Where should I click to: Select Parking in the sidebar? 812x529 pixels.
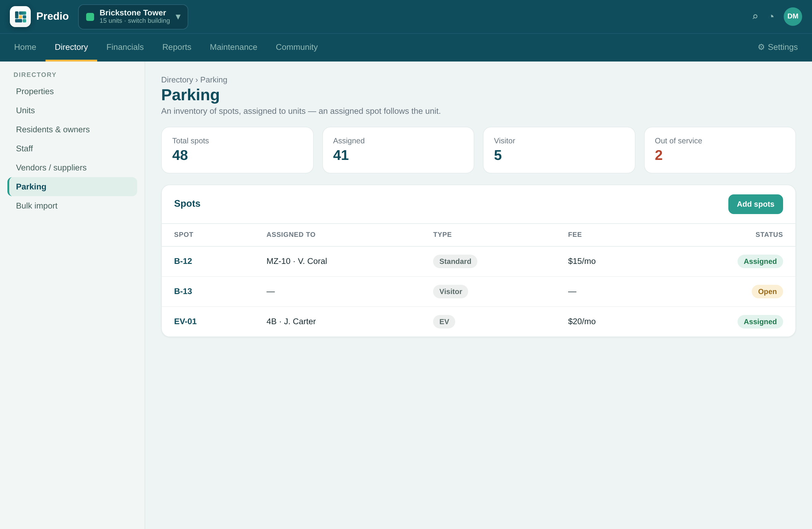tap(72, 187)
